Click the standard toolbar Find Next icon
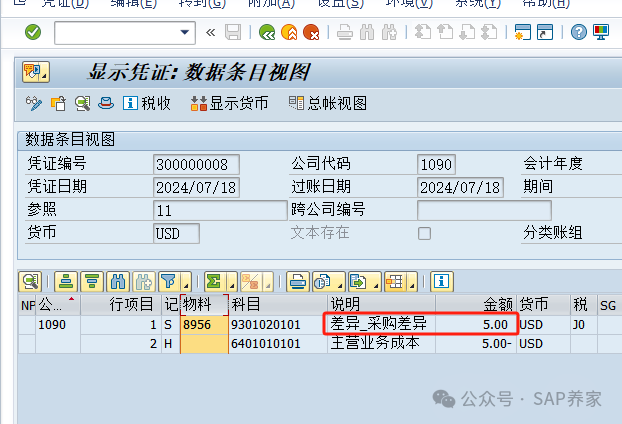The height and width of the screenshot is (424, 622). click(389, 32)
